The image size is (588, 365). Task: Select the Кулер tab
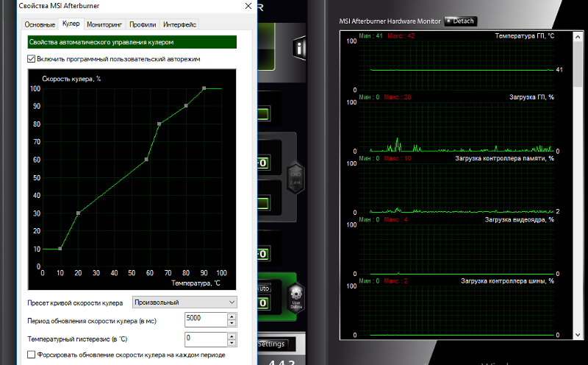(x=71, y=24)
